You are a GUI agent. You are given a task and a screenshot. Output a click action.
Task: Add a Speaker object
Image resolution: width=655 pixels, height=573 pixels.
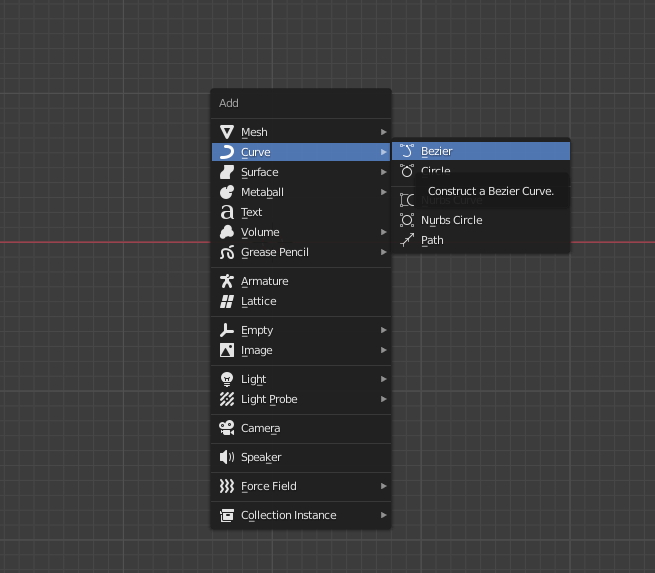(301, 457)
